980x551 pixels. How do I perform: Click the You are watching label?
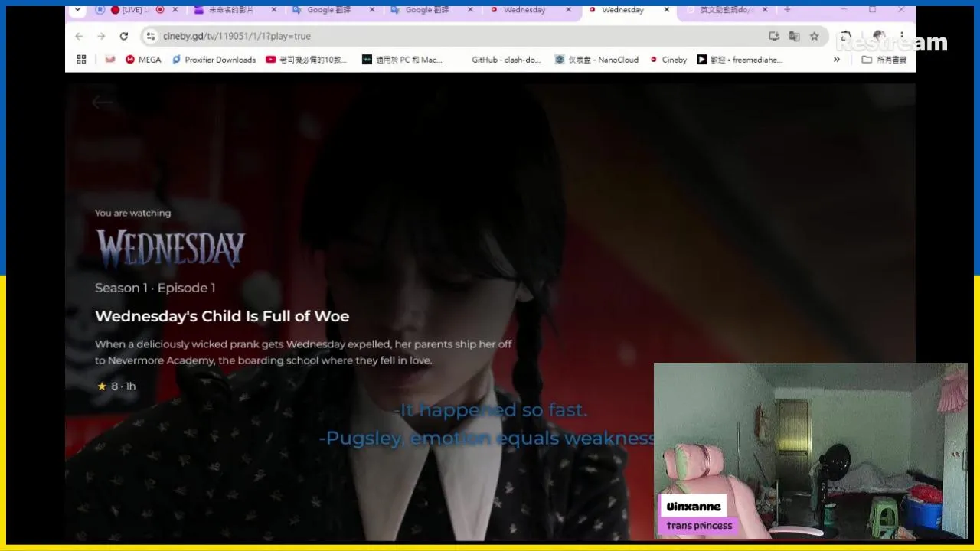click(132, 213)
